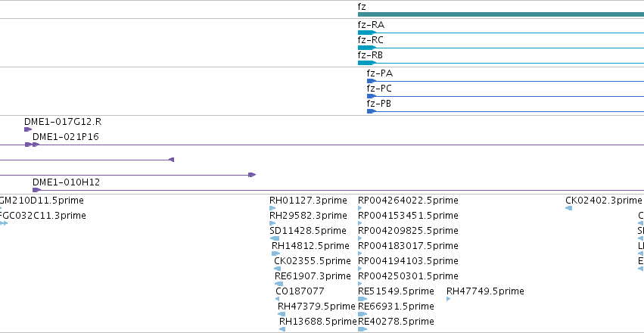This screenshot has height=333, width=644.
Task: Select the fz-RB transcript label
Action: [370, 55]
